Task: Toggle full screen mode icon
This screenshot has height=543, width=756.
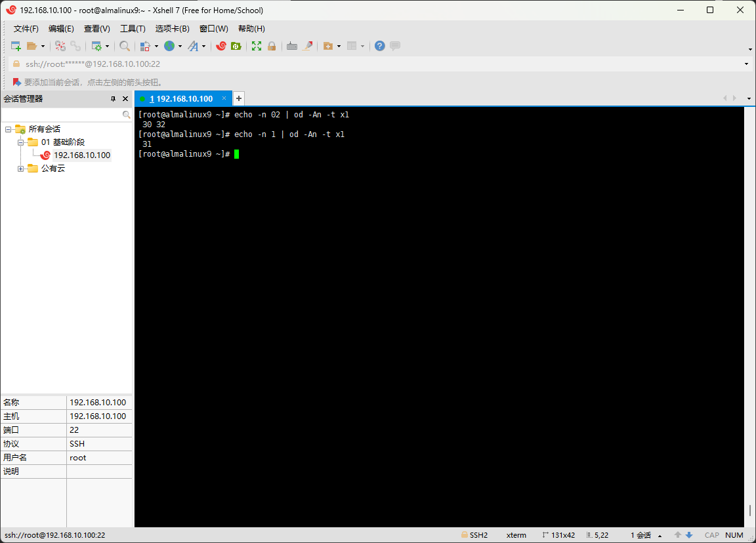Action: coord(257,46)
